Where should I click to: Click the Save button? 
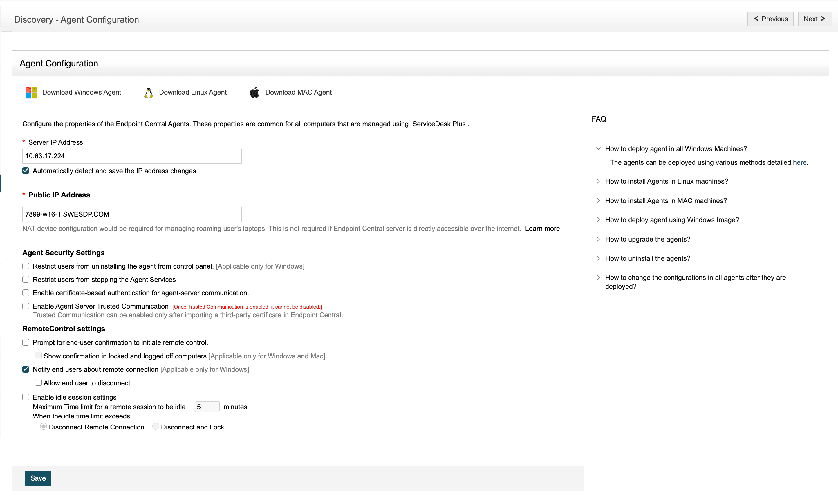[x=38, y=478]
